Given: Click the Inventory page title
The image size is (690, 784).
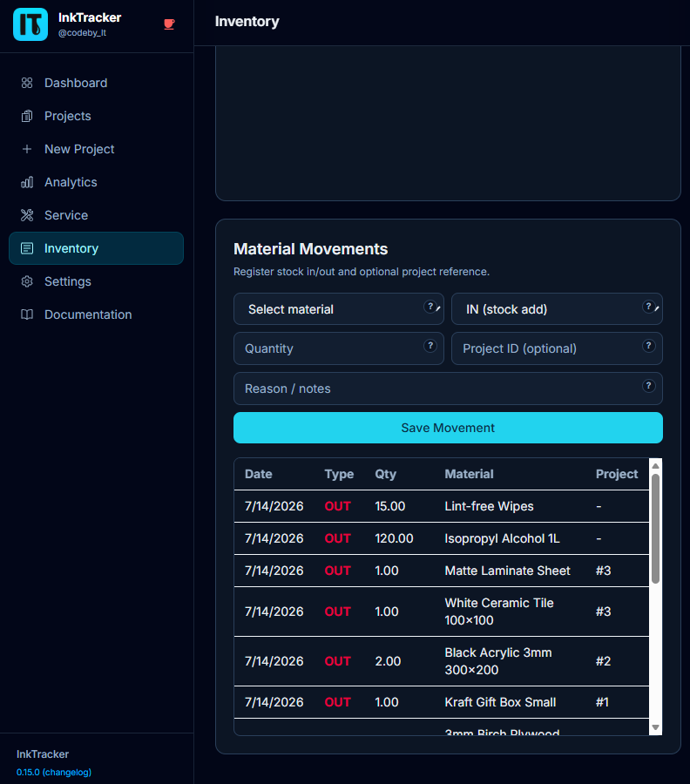Looking at the screenshot, I should click(247, 22).
